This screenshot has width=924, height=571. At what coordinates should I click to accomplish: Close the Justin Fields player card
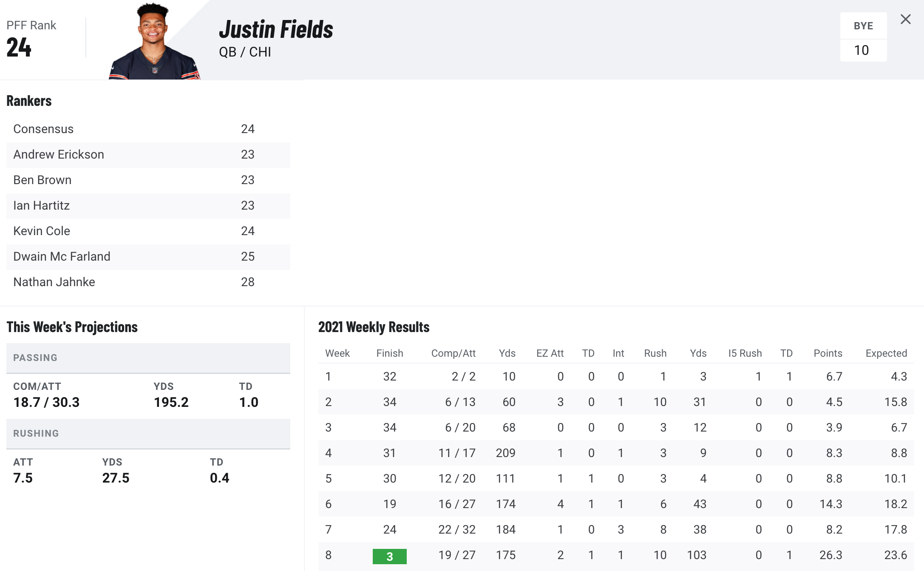coord(905,19)
